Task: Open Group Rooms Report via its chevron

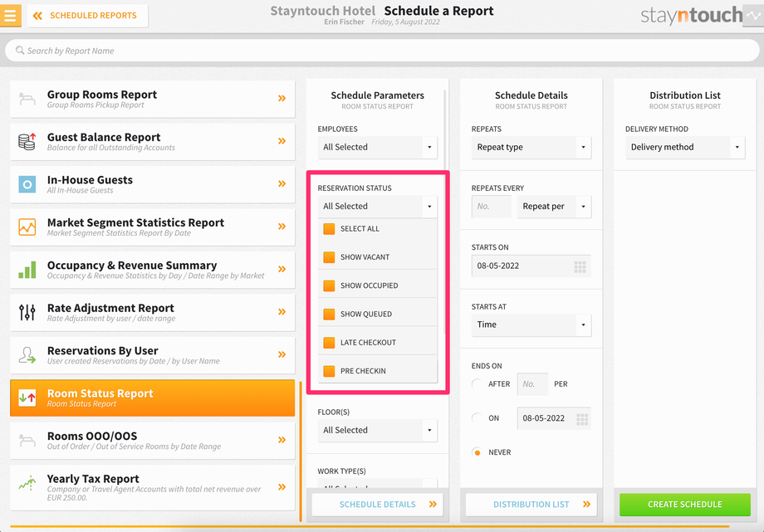Action: click(282, 99)
